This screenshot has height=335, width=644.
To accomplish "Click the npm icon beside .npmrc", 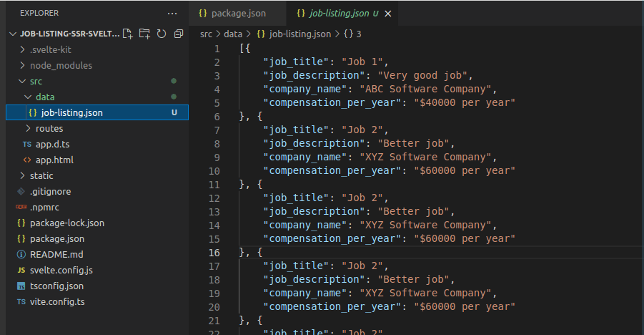I will 21,207.
